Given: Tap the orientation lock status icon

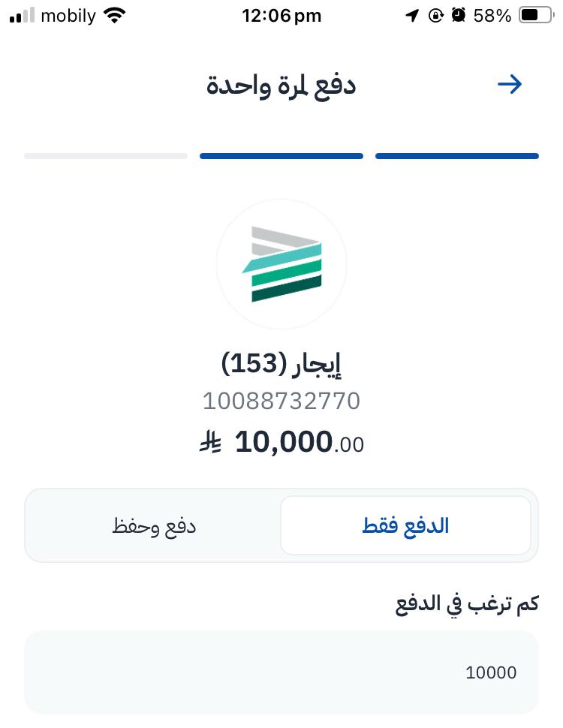Looking at the screenshot, I should [436, 16].
